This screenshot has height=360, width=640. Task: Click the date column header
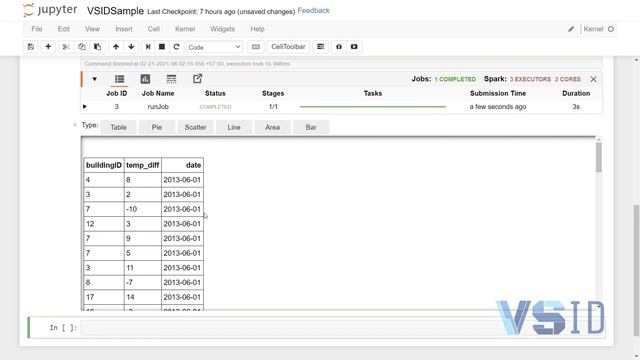coord(182,165)
